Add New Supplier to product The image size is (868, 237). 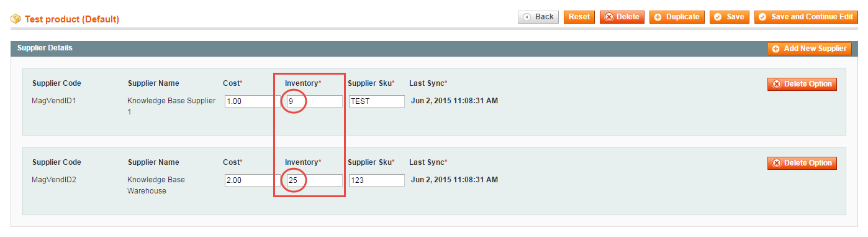click(x=809, y=49)
